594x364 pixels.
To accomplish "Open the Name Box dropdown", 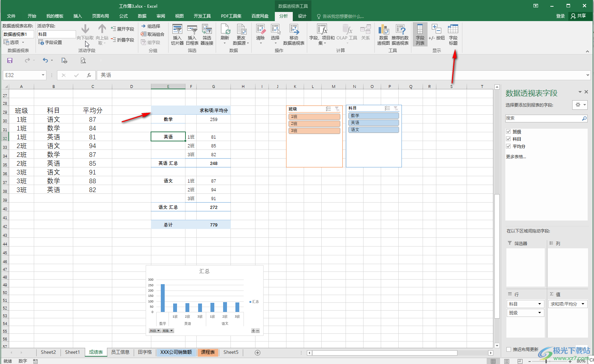I will pyautogui.click(x=43, y=75).
